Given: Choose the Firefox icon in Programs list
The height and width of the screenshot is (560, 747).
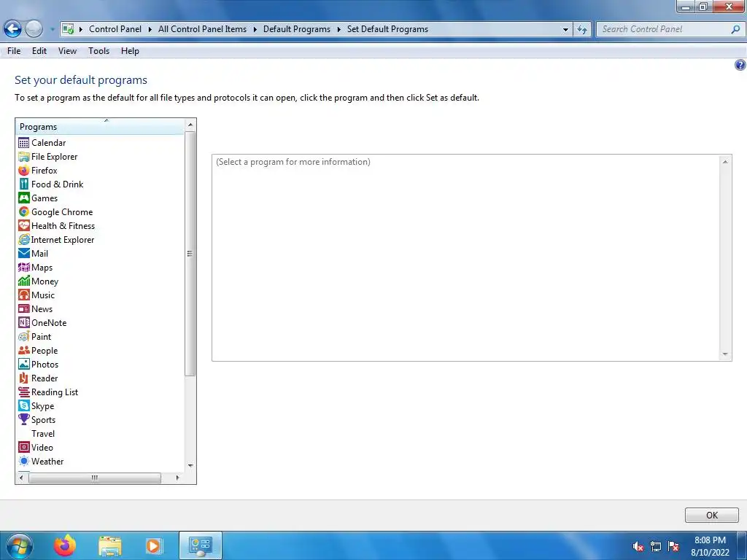Looking at the screenshot, I should coord(23,171).
